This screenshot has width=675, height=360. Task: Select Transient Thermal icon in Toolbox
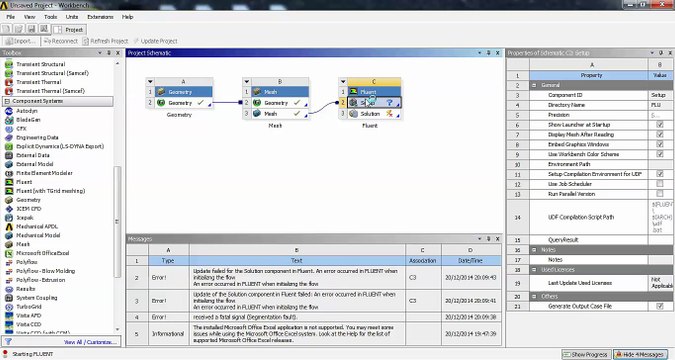pyautogui.click(x=9, y=82)
